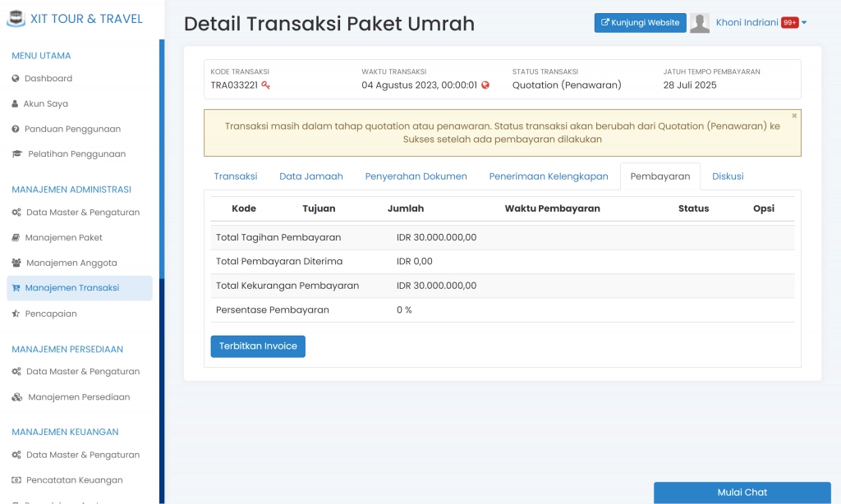This screenshot has height=504, width=841.
Task: Select the Akun Saya user icon
Action: coord(15,104)
